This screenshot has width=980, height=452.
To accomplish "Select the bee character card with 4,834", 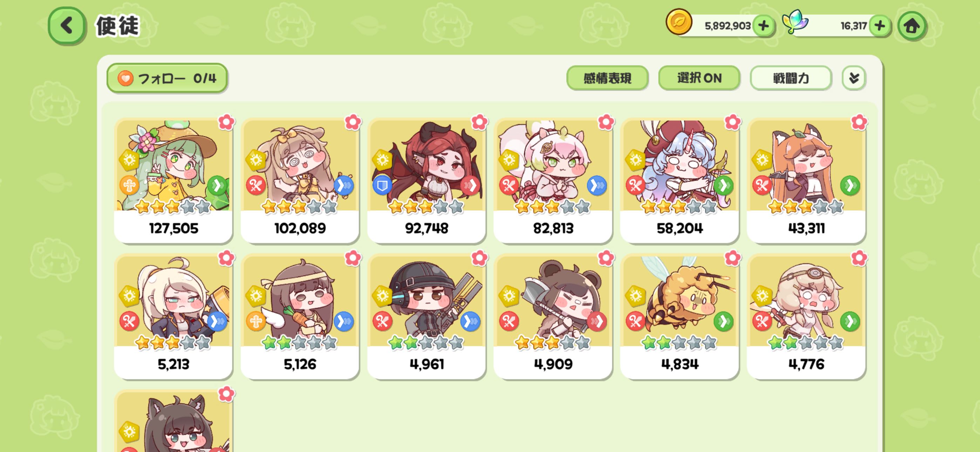I will 680,316.
